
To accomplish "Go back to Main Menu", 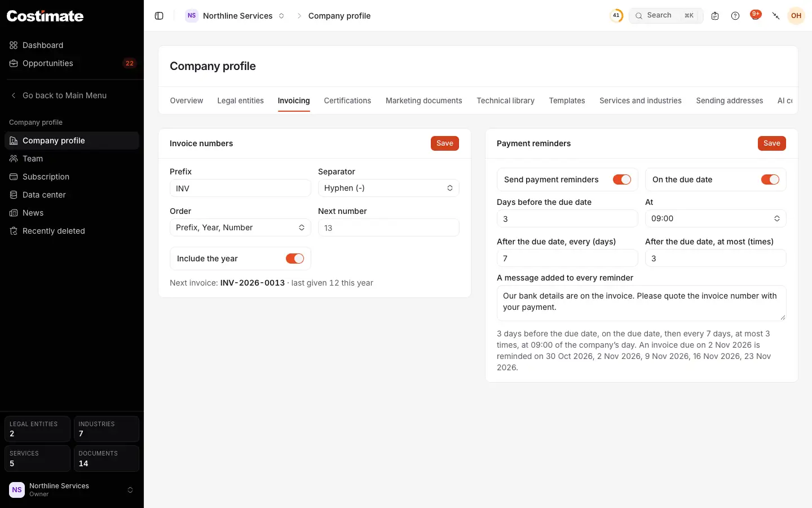I will [x=72, y=95].
